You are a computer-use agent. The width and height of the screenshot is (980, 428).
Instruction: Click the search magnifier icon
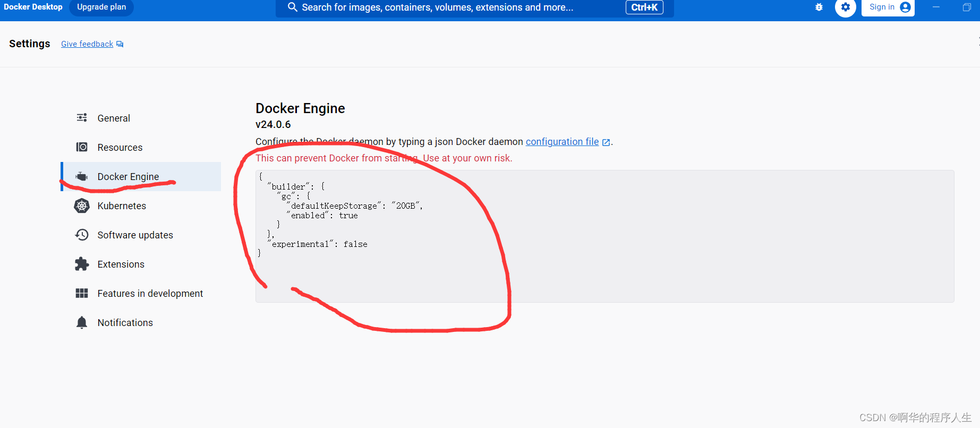coord(292,7)
